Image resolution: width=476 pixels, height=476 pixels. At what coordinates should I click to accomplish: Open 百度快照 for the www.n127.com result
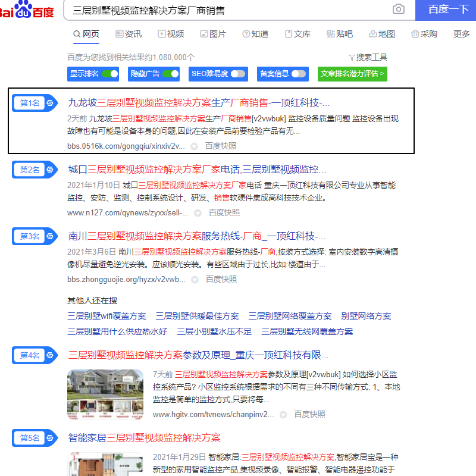[224, 213]
